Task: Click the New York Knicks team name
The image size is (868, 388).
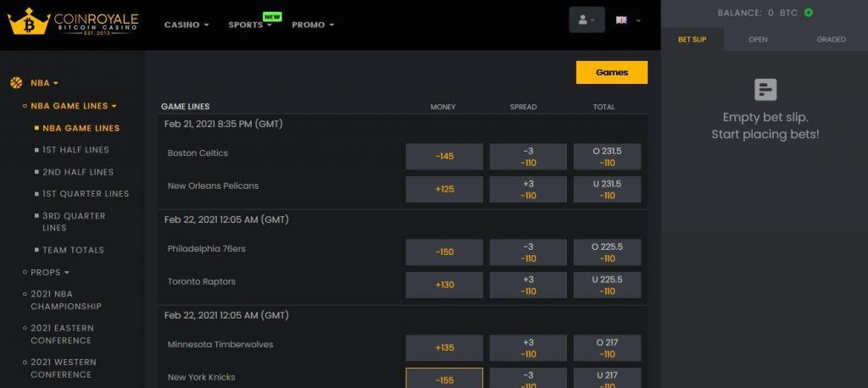Action: coord(202,378)
